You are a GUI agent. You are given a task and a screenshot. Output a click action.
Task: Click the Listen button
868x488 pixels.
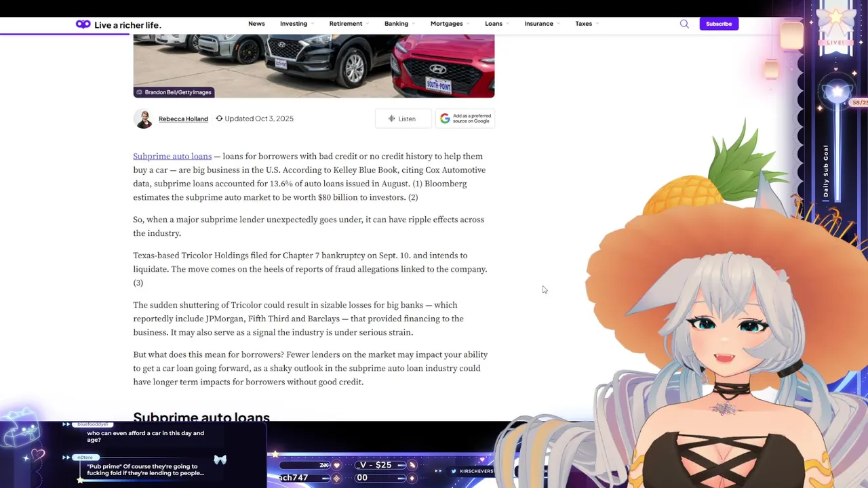tap(402, 119)
